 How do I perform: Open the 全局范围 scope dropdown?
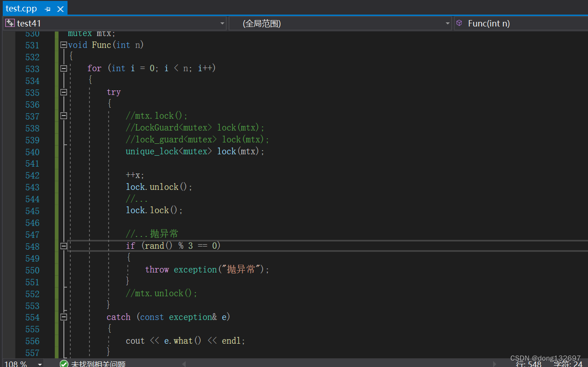pyautogui.click(x=448, y=23)
